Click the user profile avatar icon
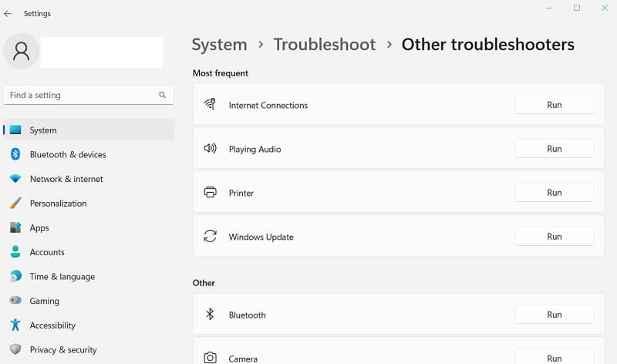 pyautogui.click(x=22, y=51)
